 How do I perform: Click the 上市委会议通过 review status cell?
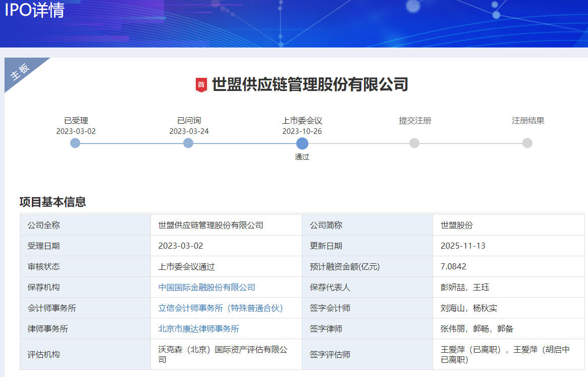pos(186,266)
